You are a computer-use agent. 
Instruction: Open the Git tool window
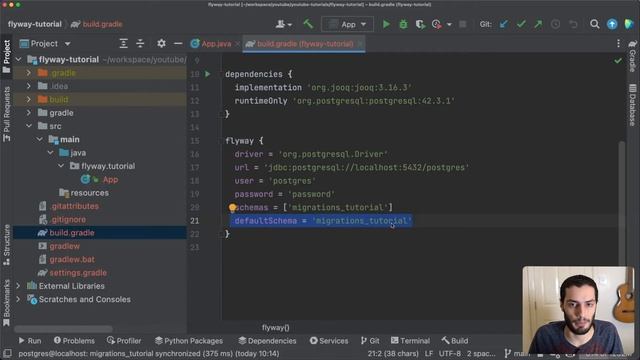click(x=370, y=340)
